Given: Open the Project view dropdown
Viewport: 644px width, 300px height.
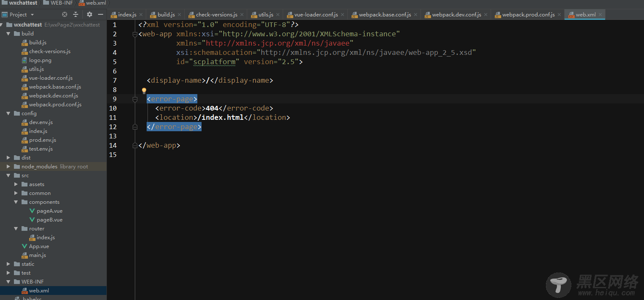Looking at the screenshot, I should (x=18, y=14).
